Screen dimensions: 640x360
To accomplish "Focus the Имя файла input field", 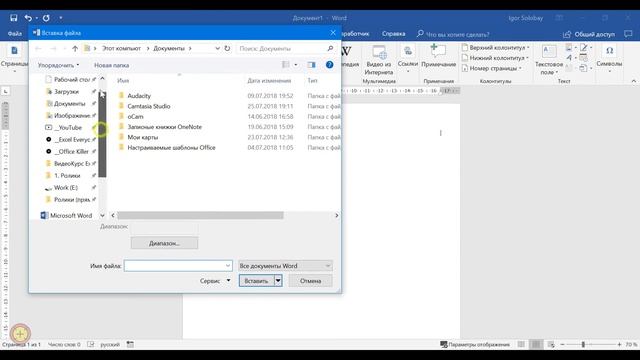I will [178, 266].
